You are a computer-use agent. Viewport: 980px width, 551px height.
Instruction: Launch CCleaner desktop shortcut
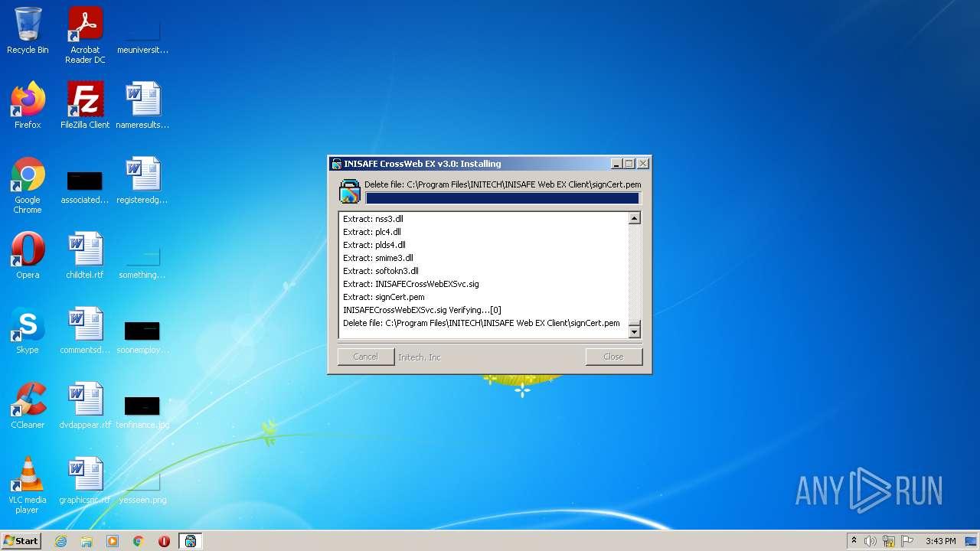tap(28, 406)
